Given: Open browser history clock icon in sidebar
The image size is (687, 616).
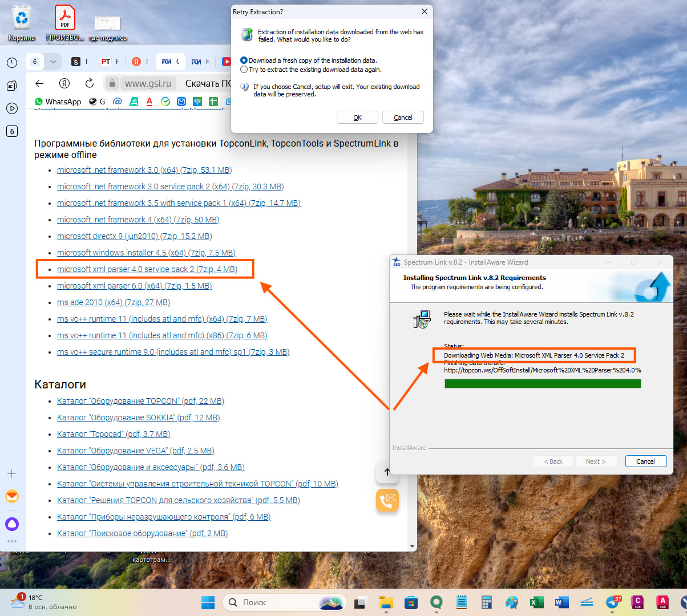Looking at the screenshot, I should click(12, 63).
